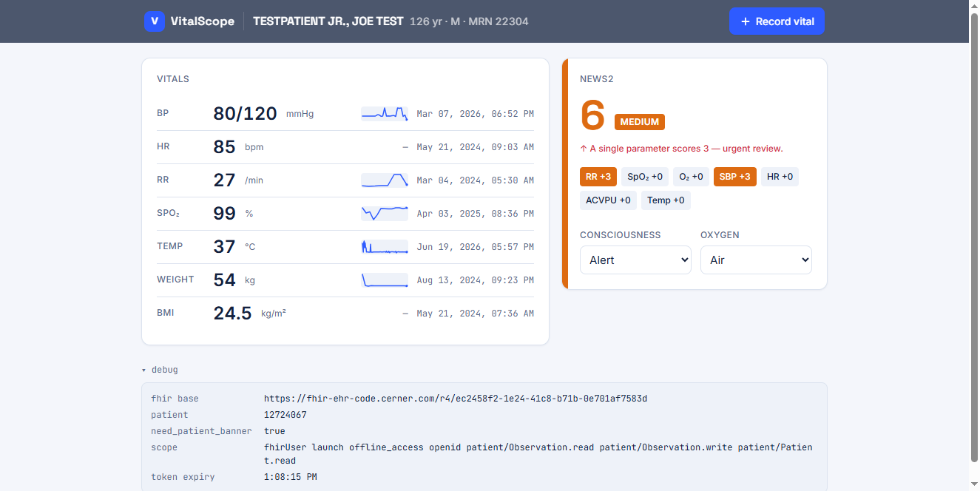Click the TEMP timestamp Jun 19, 2026
This screenshot has width=980, height=491.
pos(476,247)
